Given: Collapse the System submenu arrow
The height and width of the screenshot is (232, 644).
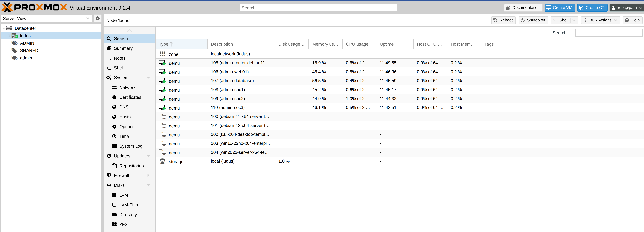Looking at the screenshot, I should (x=148, y=78).
